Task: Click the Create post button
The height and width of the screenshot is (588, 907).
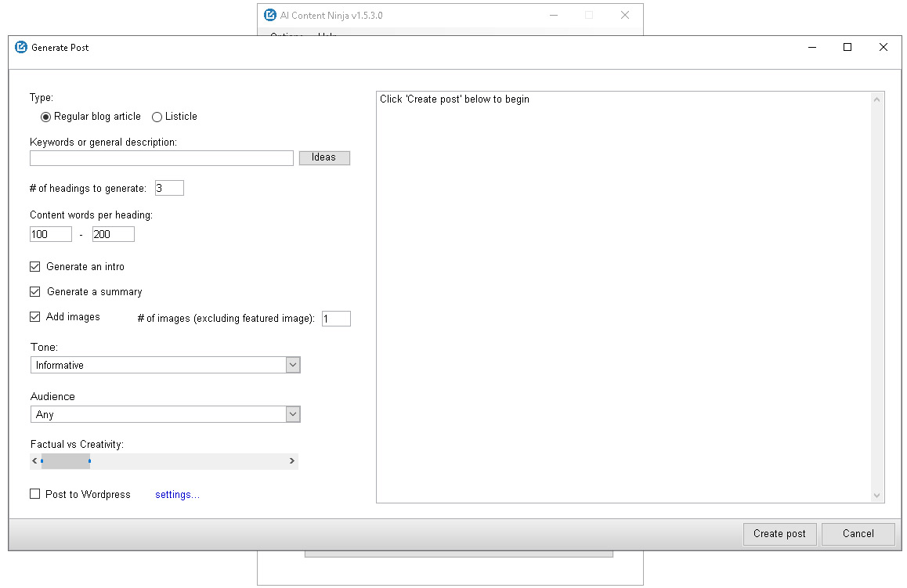Action: tap(780, 534)
